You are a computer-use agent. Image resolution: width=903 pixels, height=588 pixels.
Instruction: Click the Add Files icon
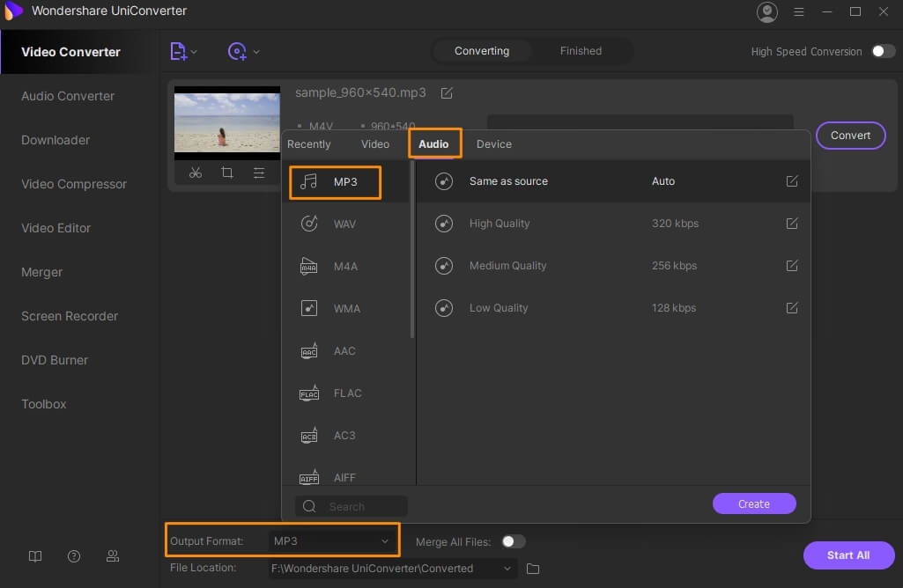(x=178, y=51)
